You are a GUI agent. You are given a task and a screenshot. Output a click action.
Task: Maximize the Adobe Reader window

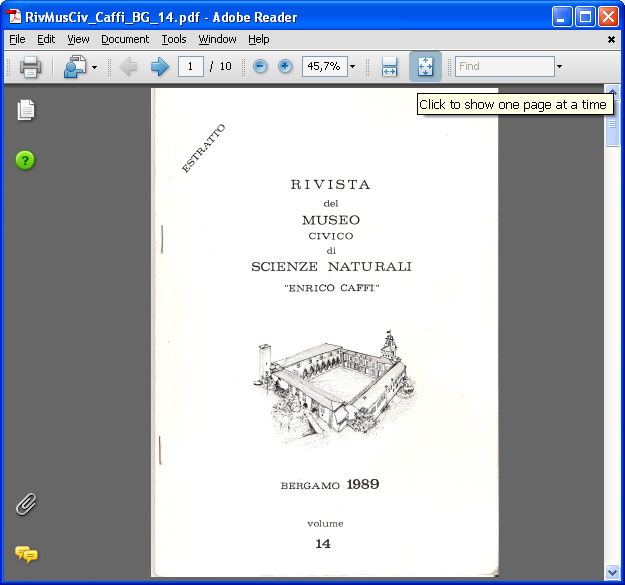pyautogui.click(x=585, y=17)
